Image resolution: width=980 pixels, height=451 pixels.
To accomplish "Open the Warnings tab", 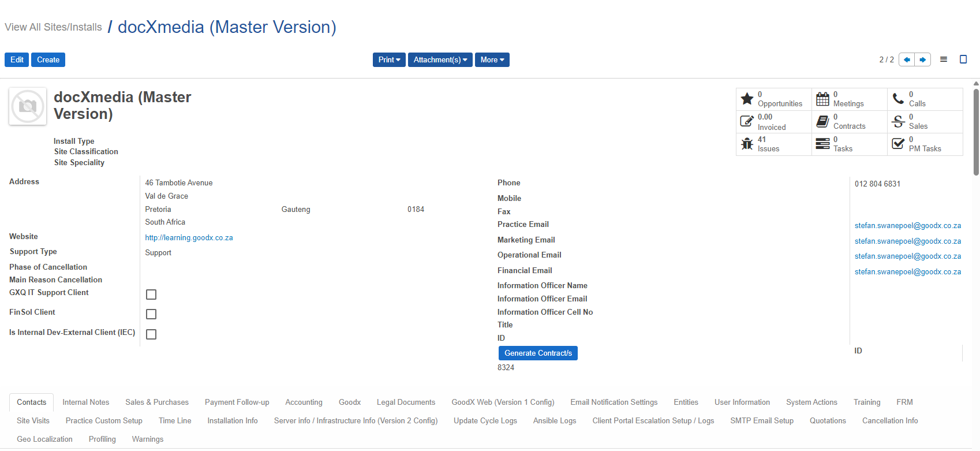I will [x=148, y=439].
